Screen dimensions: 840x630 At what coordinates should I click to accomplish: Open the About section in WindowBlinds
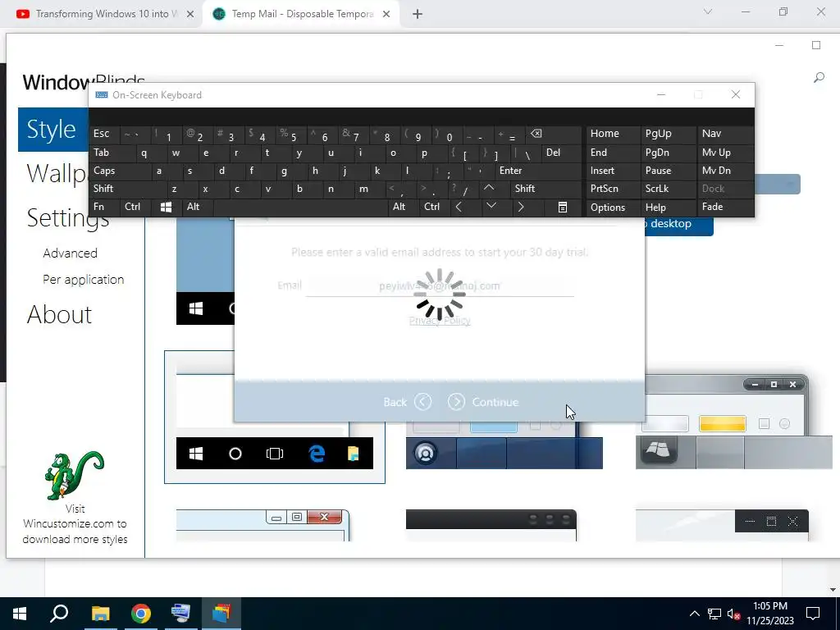(59, 314)
